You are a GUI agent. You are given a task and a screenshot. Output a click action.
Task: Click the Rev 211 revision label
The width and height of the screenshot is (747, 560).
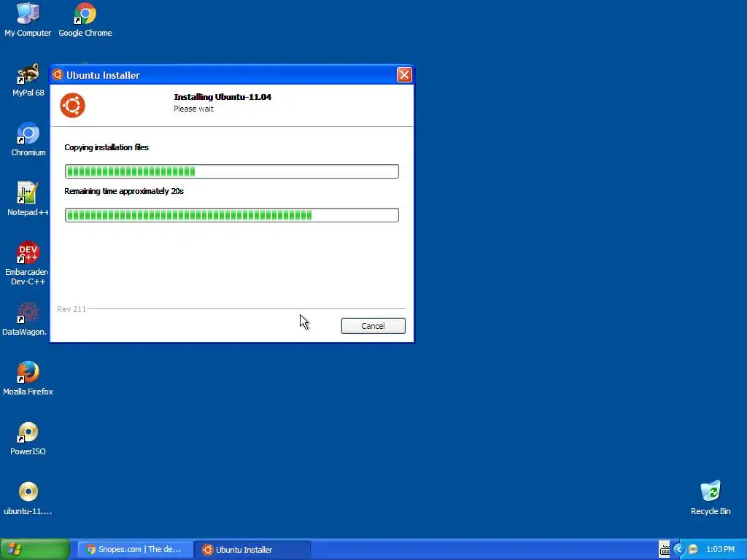(x=71, y=309)
